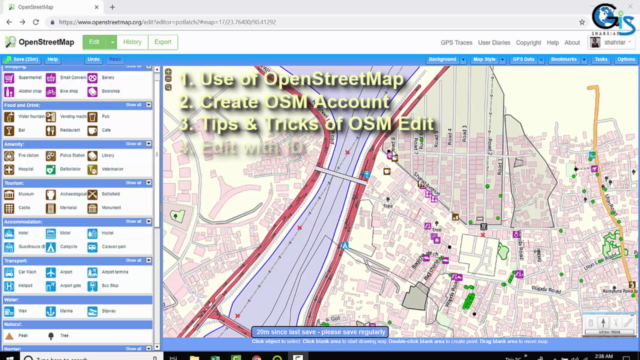The height and width of the screenshot is (360, 640).
Task: Click the browser address bar URL
Action: coord(167,22)
